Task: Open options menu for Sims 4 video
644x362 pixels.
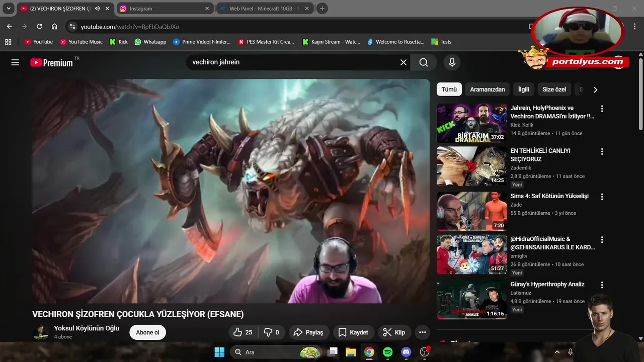Action: click(602, 197)
